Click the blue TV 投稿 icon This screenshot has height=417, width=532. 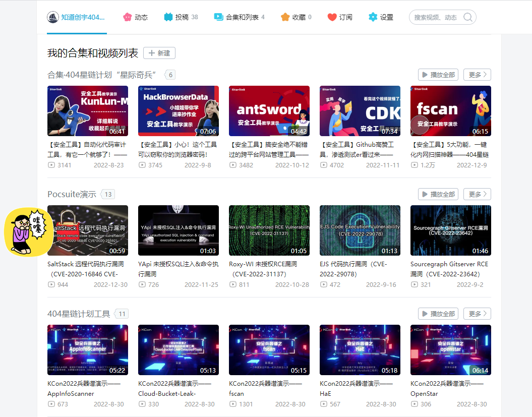click(x=168, y=17)
